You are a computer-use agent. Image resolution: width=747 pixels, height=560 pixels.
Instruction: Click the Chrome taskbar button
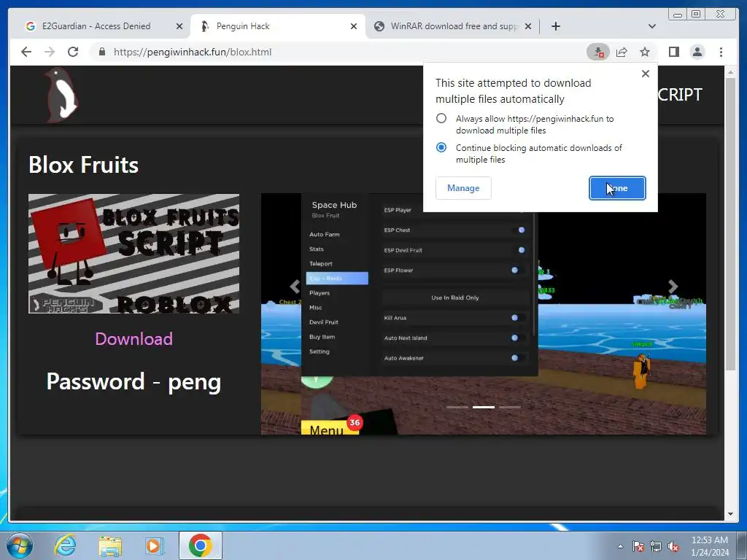[x=201, y=545]
